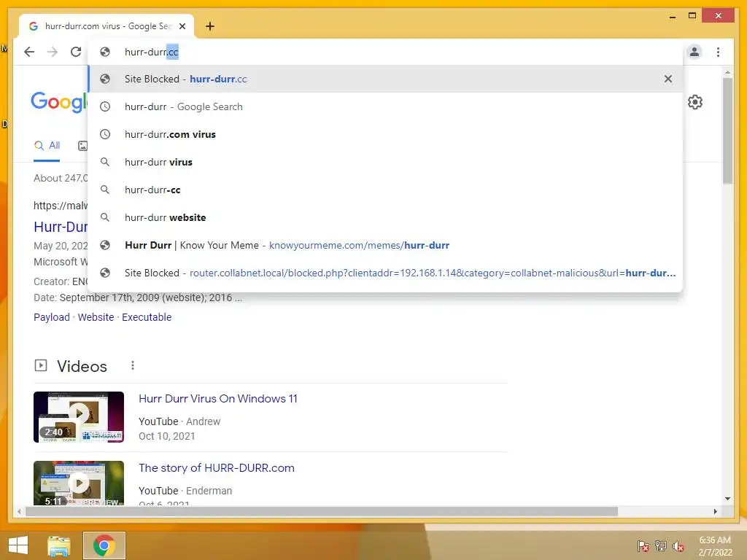
Task: Click the scroll-right arrow of horizontal scrollbar
Action: click(715, 511)
